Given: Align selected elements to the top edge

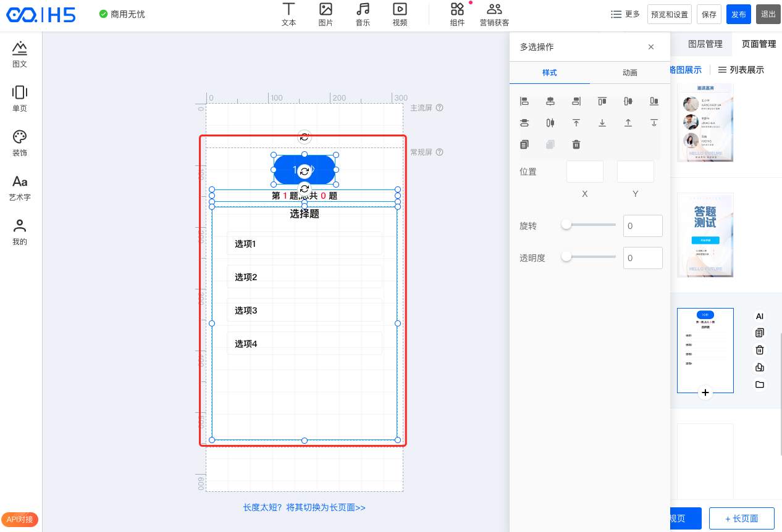Looking at the screenshot, I should pyautogui.click(x=602, y=101).
